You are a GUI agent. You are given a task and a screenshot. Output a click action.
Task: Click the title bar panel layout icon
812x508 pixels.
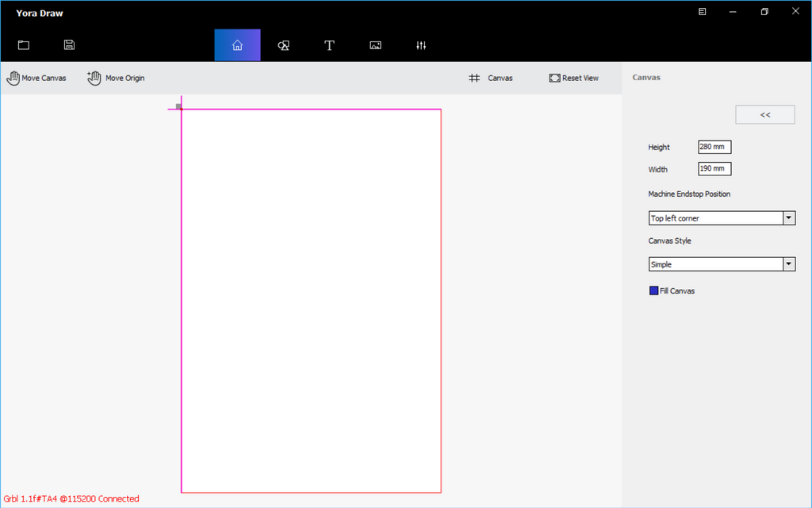[x=703, y=12]
